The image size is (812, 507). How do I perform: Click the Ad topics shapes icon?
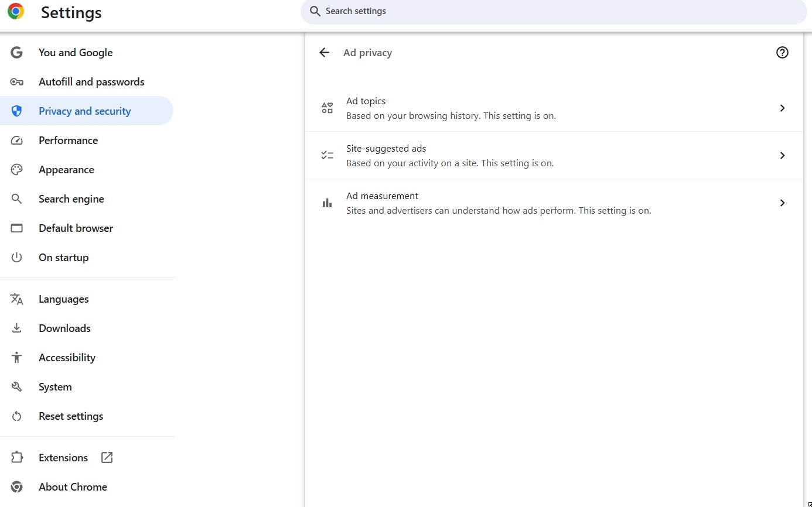pyautogui.click(x=327, y=108)
